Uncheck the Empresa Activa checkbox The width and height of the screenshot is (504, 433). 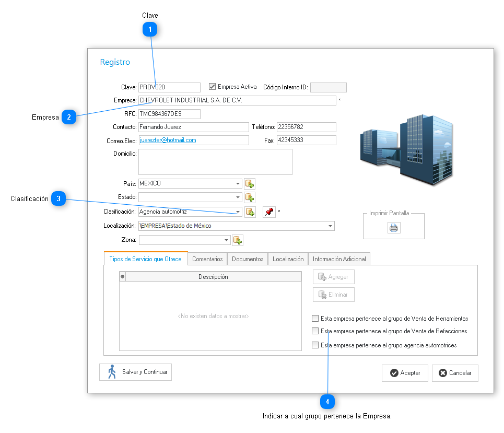click(213, 87)
